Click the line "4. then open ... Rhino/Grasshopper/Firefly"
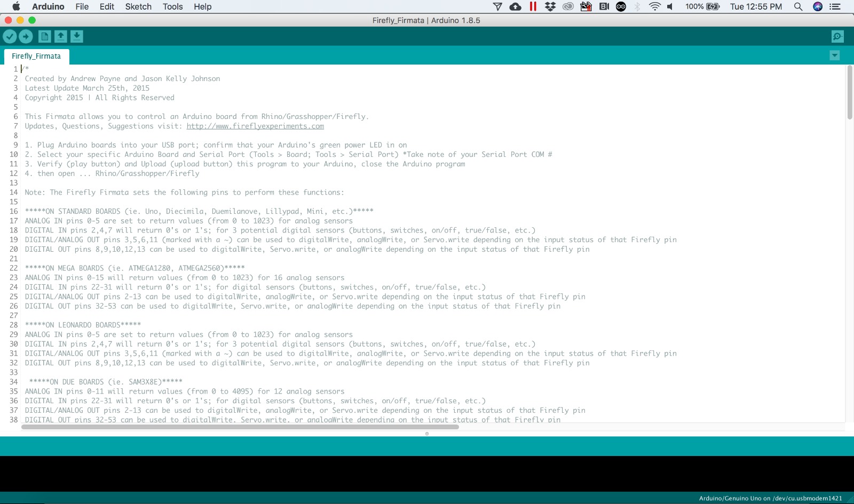Viewport: 854px width, 504px height. click(x=112, y=173)
